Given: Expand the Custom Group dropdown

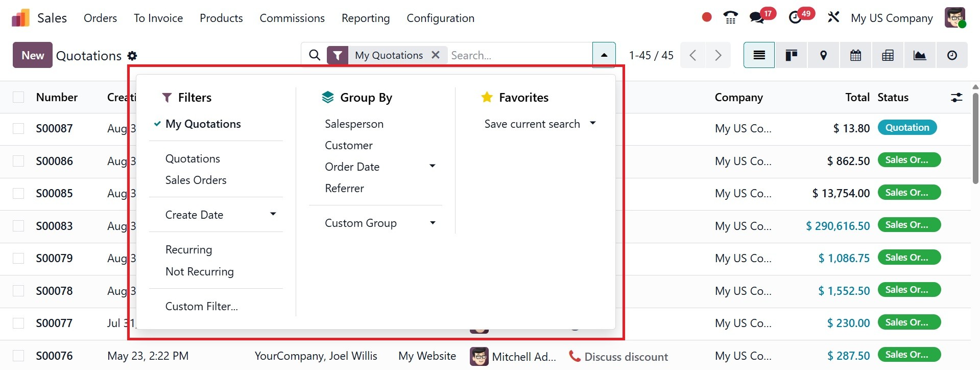Looking at the screenshot, I should pyautogui.click(x=433, y=223).
